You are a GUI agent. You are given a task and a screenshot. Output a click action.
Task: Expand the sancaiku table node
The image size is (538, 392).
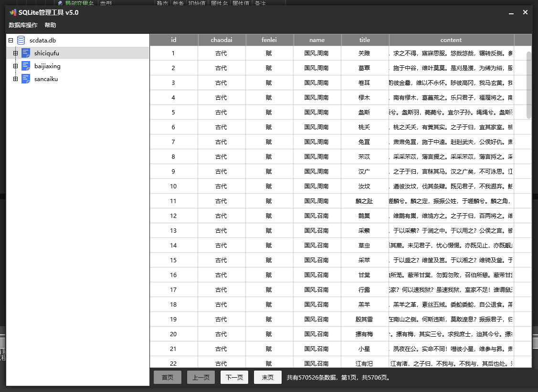(16, 79)
